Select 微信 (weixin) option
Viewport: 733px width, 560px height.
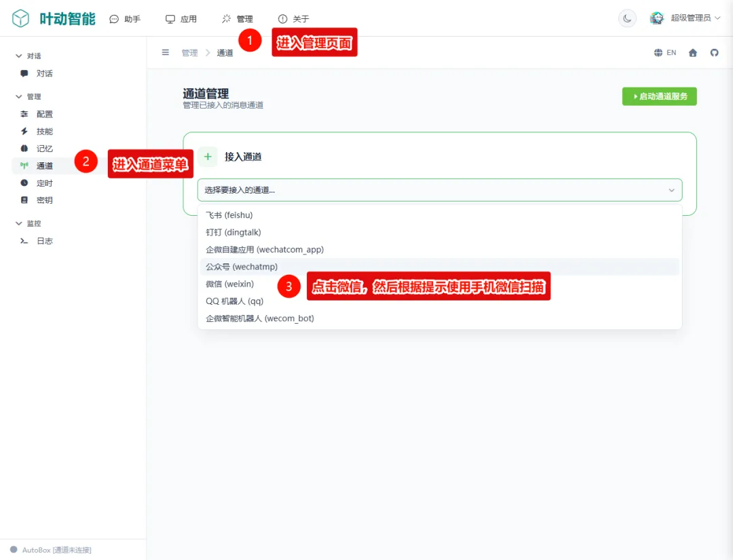(439, 284)
